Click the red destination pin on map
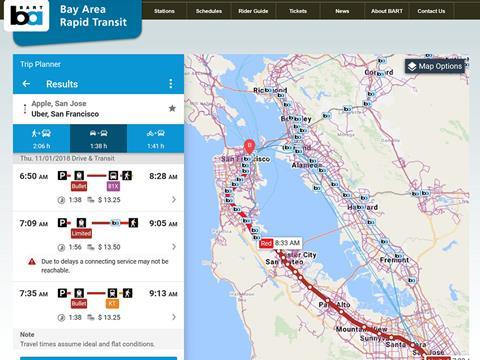This screenshot has width=480, height=360. click(x=249, y=147)
